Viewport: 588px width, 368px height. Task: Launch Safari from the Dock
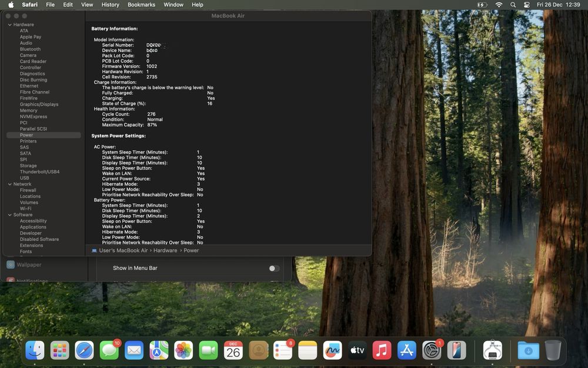(x=84, y=350)
